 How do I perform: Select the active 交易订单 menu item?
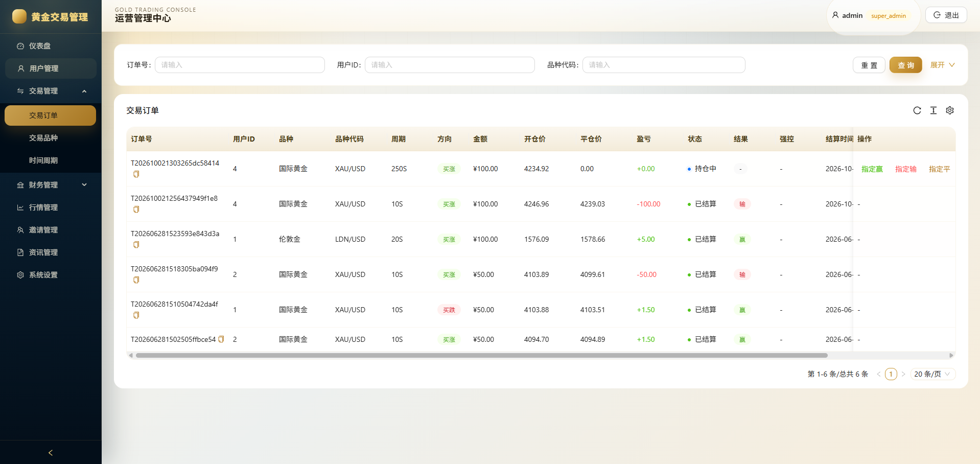coord(51,115)
